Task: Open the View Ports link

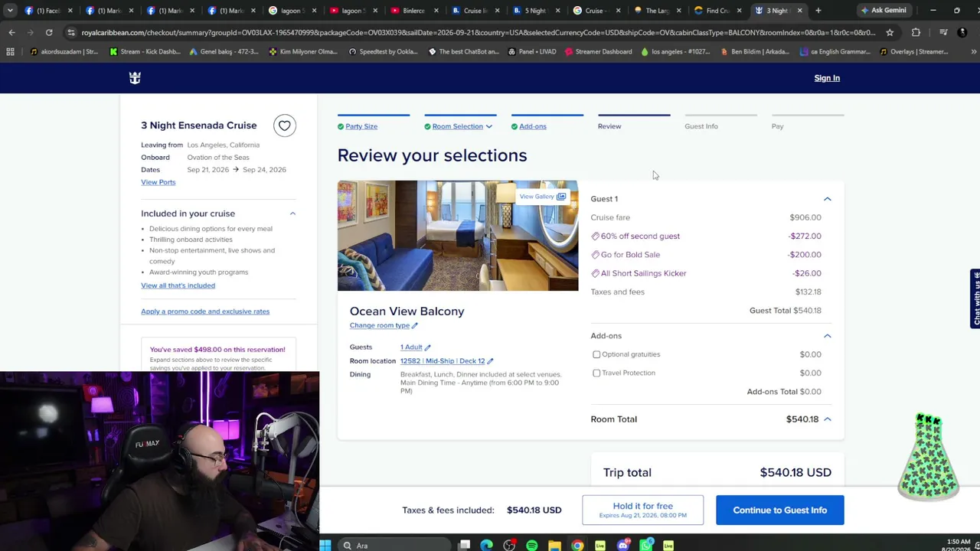Action: [x=158, y=182]
